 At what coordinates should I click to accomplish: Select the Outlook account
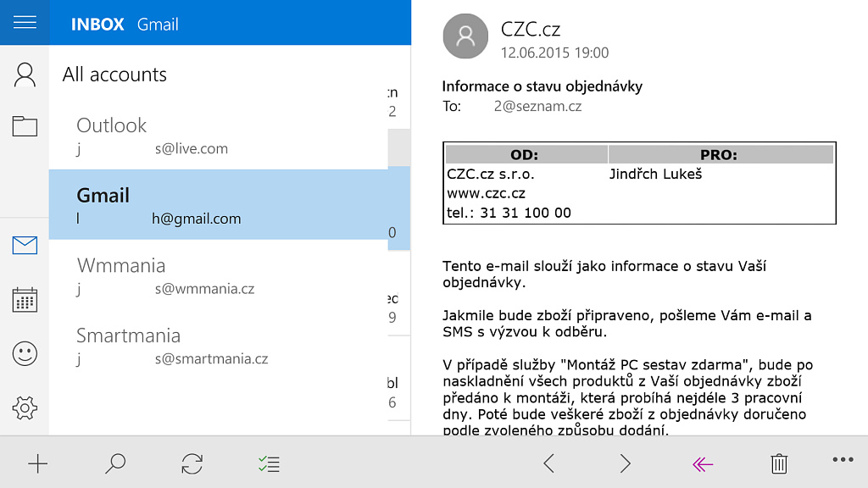click(x=219, y=135)
